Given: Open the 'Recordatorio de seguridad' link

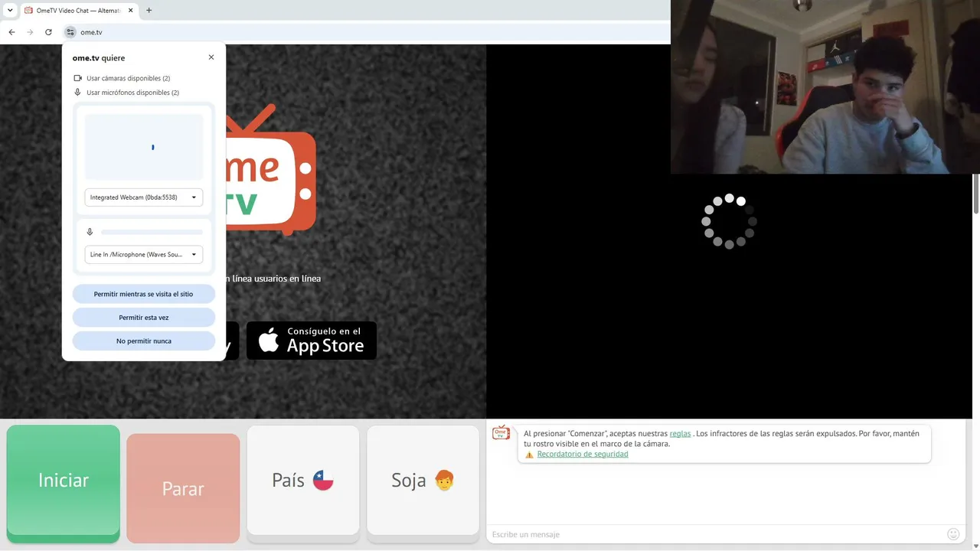Looking at the screenshot, I should click(583, 455).
